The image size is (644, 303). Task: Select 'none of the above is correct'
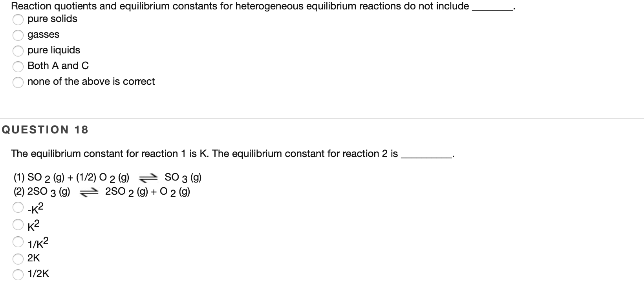click(x=18, y=82)
